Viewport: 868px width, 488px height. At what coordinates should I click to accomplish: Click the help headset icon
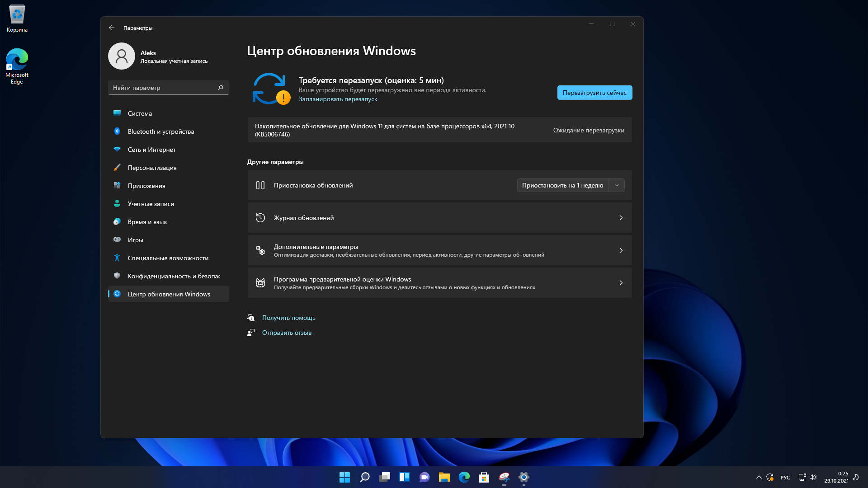tap(251, 318)
